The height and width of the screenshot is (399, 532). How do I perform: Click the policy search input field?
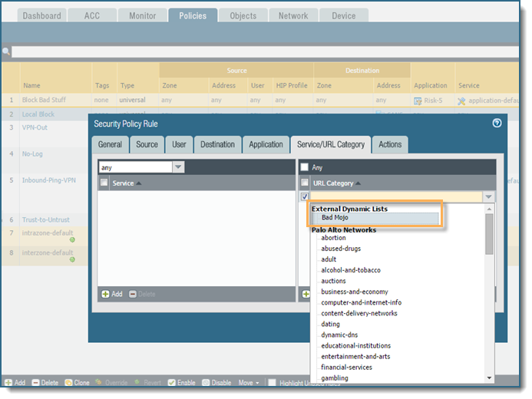(x=265, y=51)
